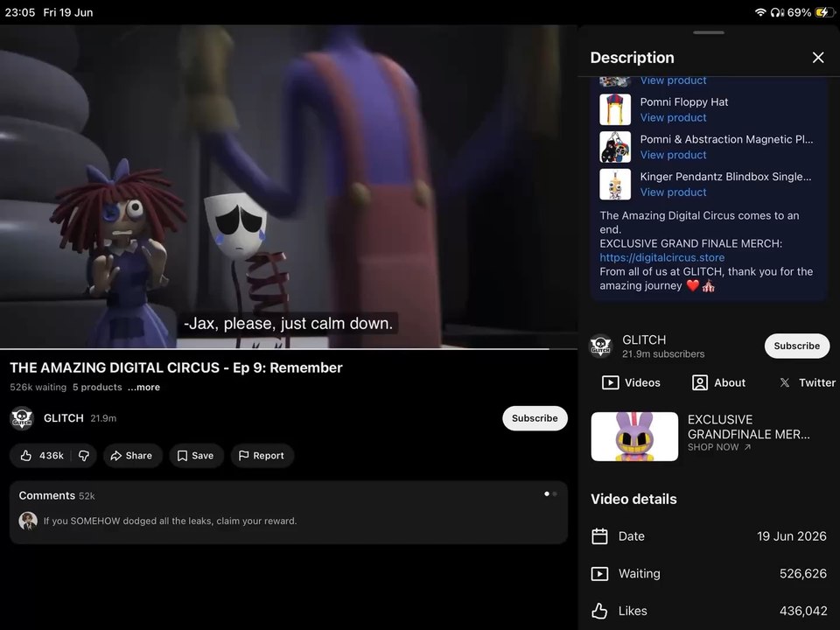Click the Description panel drag handle
840x630 pixels.
coord(708,32)
